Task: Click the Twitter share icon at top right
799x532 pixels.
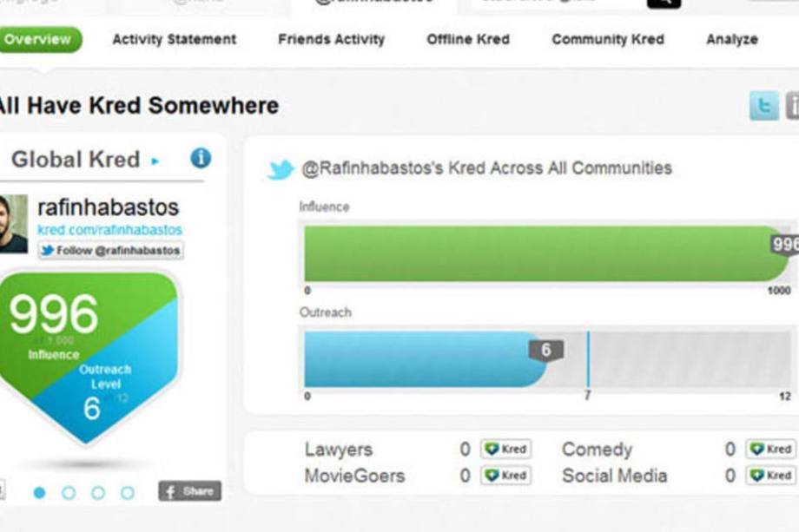Action: pos(763,105)
